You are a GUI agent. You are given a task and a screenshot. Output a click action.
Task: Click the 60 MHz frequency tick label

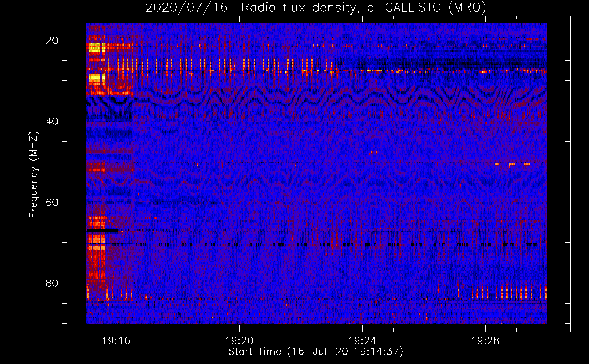pyautogui.click(x=52, y=202)
